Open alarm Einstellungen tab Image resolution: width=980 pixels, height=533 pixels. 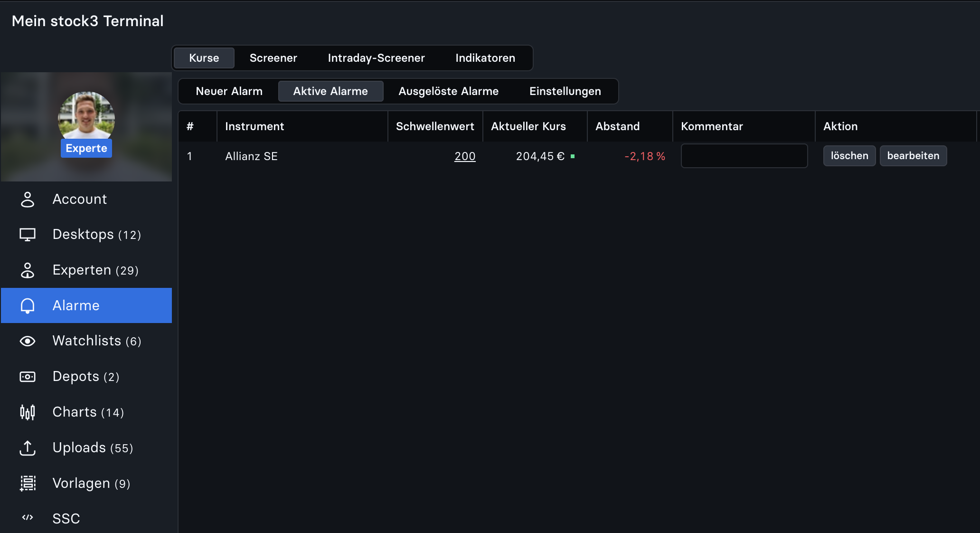point(565,91)
